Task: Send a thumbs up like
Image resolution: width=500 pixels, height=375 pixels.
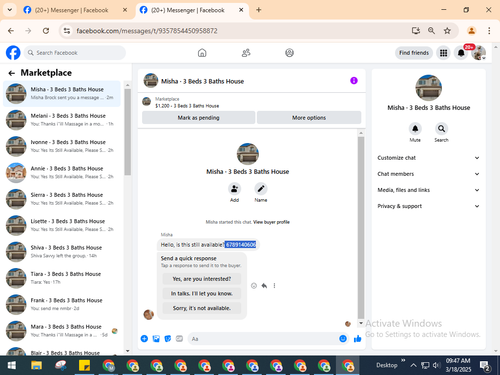Action: coord(357,339)
